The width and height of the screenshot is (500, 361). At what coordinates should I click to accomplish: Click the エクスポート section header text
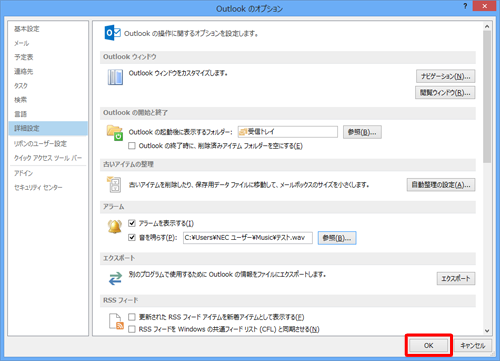click(x=119, y=258)
